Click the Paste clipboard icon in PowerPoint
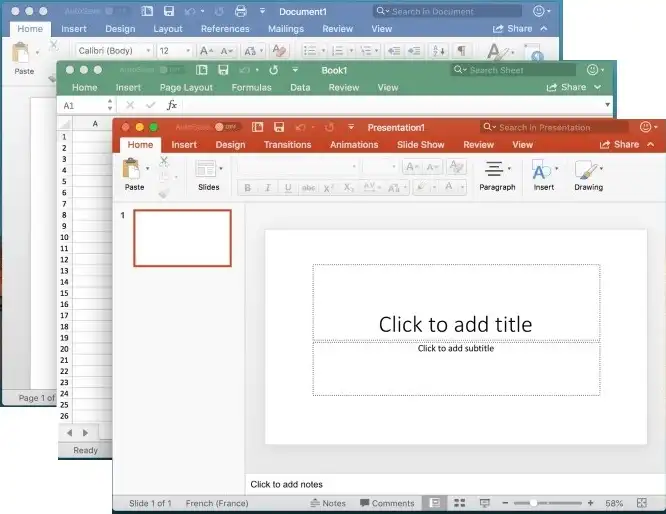Screen dimensions: 666x514 pos(131,169)
